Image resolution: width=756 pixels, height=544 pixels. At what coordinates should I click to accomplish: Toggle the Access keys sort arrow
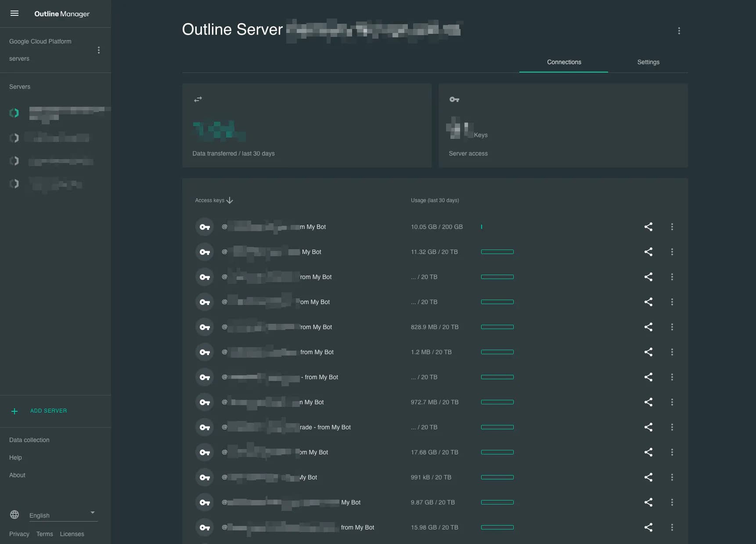[x=230, y=200]
